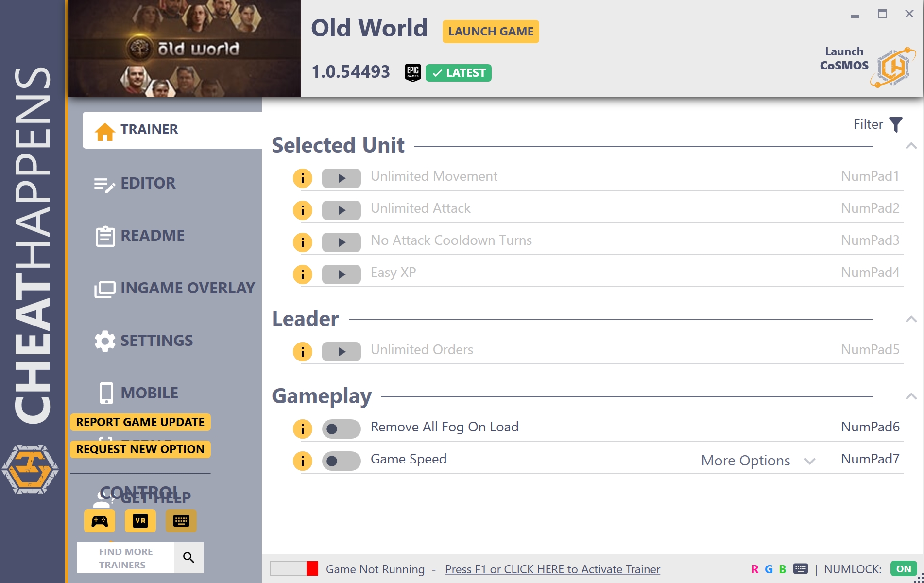924x583 pixels.
Task: Click Press F1 or CLICK HERE link
Action: (x=552, y=569)
